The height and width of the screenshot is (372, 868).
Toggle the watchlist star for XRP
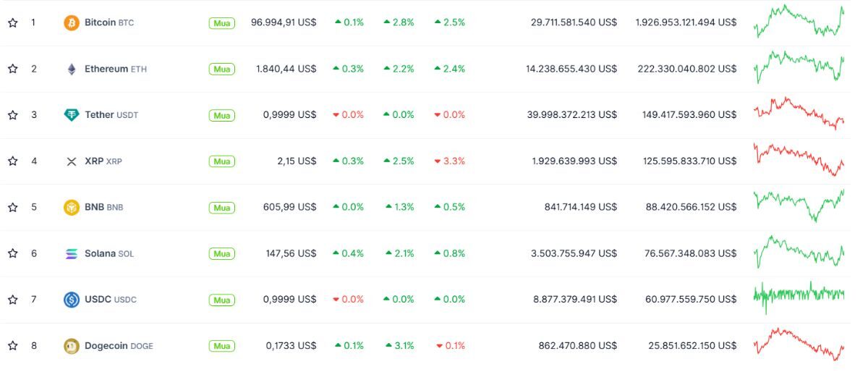12,161
